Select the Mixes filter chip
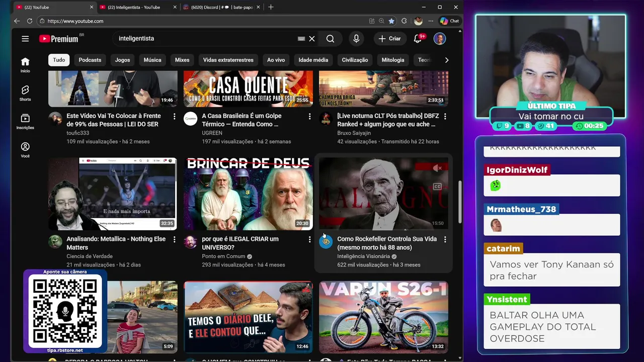 (182, 60)
